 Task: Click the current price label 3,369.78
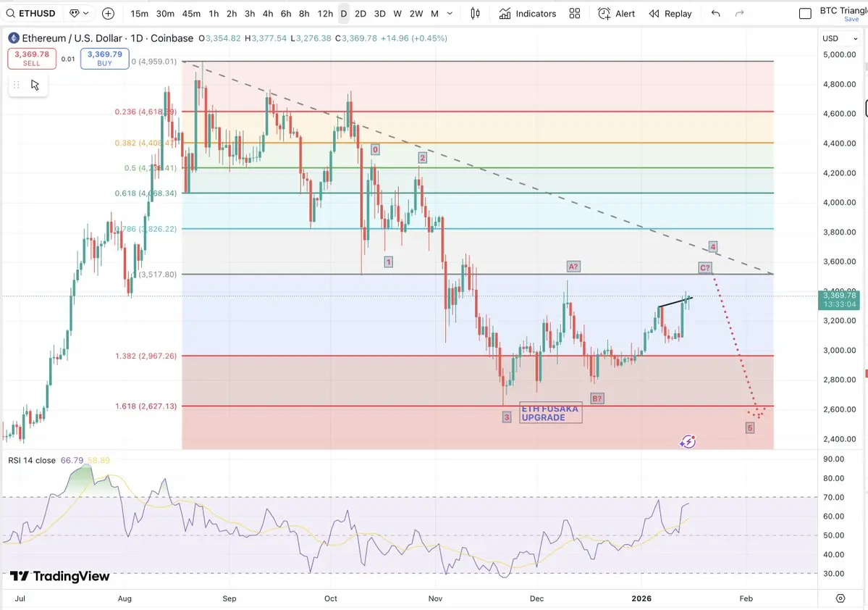pos(839,300)
